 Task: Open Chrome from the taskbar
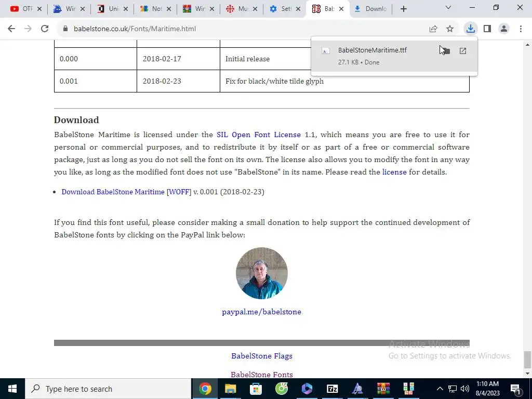[205, 389]
